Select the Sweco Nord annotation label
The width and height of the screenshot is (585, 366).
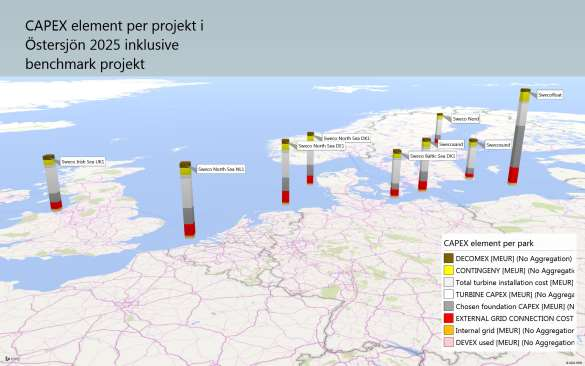(x=465, y=119)
